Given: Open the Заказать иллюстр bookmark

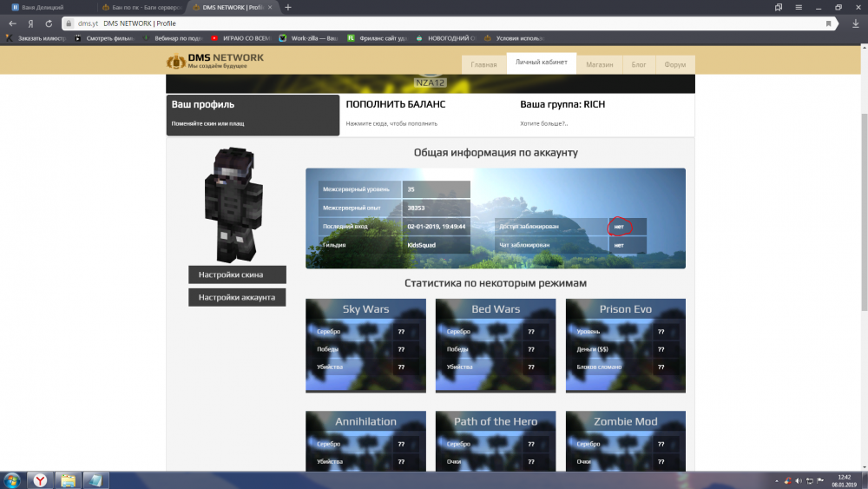Looking at the screenshot, I should pos(36,38).
